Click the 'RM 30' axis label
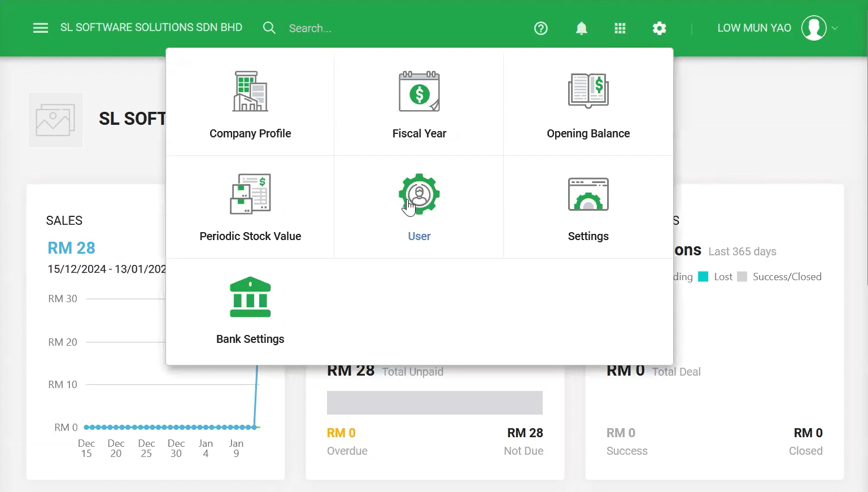This screenshot has height=492, width=868. (63, 299)
